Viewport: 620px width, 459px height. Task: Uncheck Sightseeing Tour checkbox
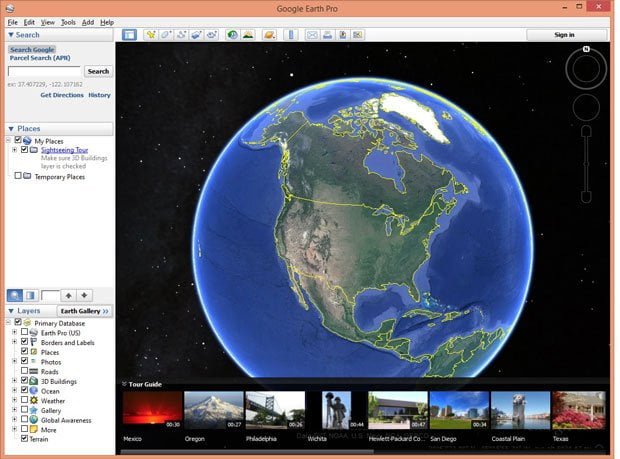(x=25, y=149)
